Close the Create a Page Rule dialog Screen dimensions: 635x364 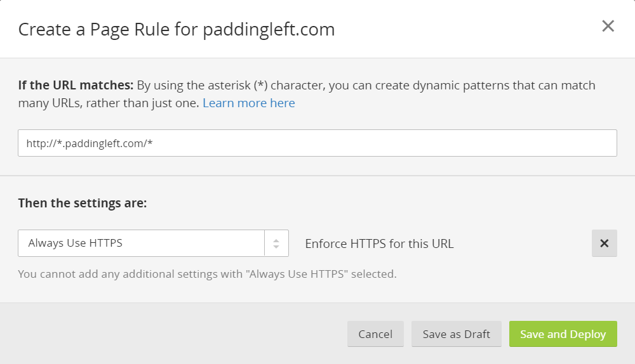(608, 26)
